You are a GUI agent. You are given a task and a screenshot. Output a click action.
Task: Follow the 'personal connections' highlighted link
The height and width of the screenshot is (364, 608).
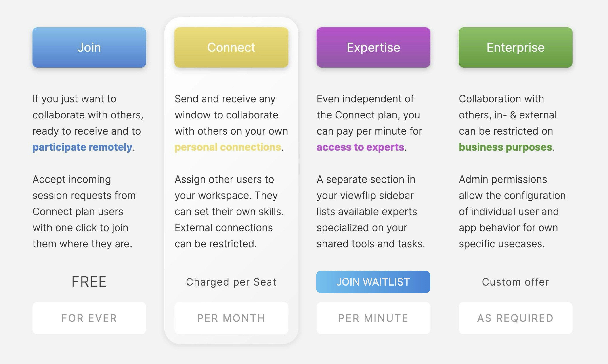tap(228, 147)
